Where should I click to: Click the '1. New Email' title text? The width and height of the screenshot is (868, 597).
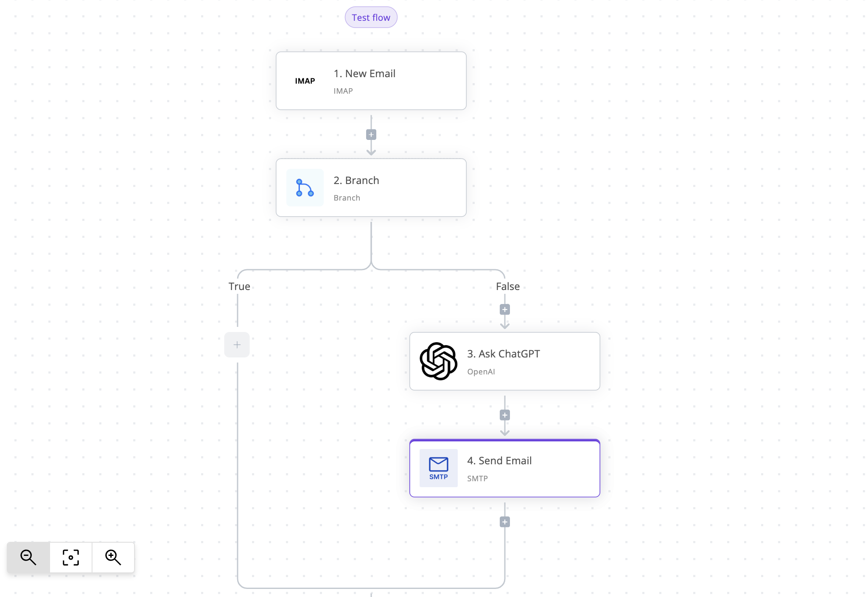pyautogui.click(x=364, y=74)
